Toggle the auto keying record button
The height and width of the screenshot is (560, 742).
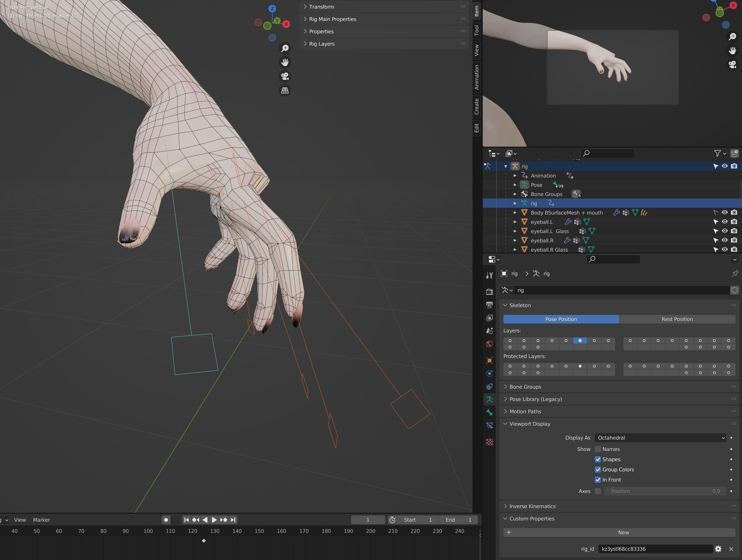[166, 520]
